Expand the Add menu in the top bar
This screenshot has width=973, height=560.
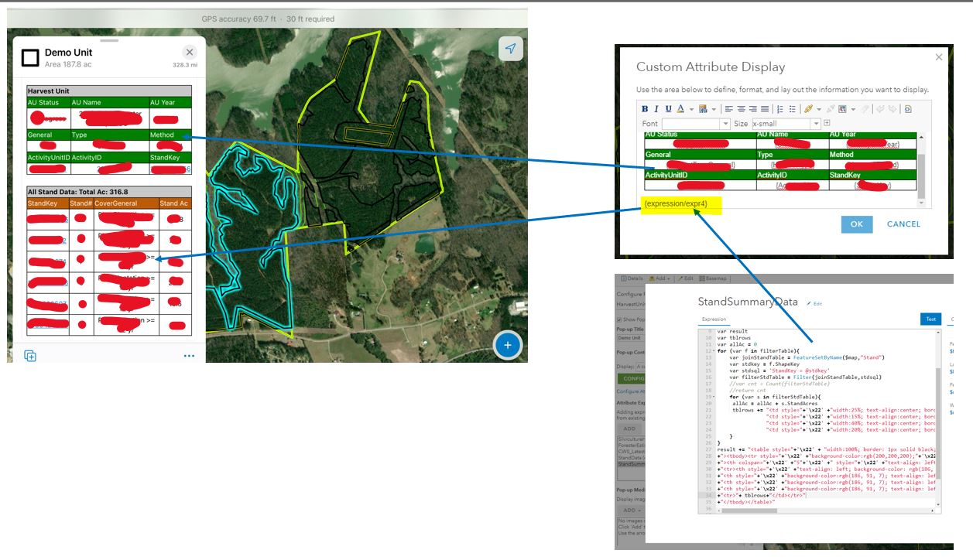pos(661,278)
